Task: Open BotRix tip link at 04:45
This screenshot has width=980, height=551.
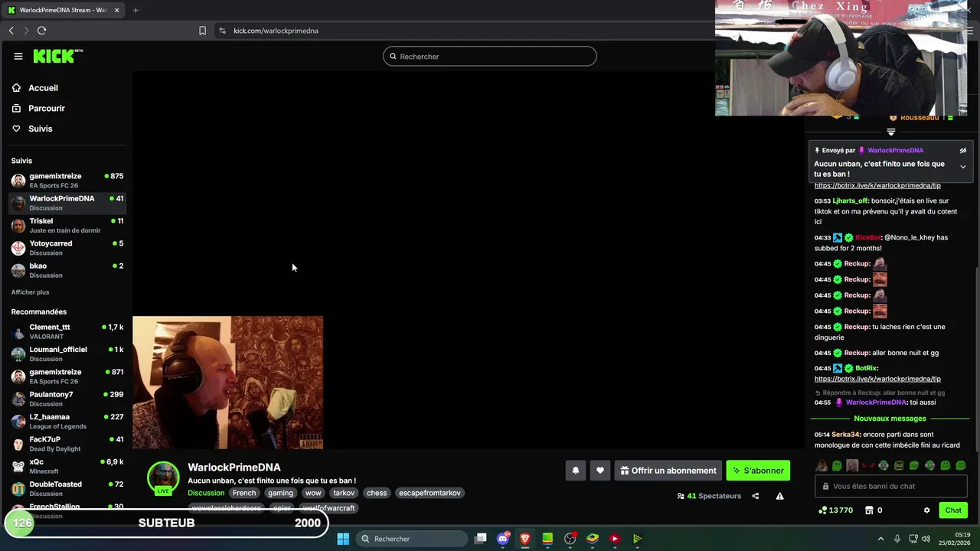Action: (877, 379)
